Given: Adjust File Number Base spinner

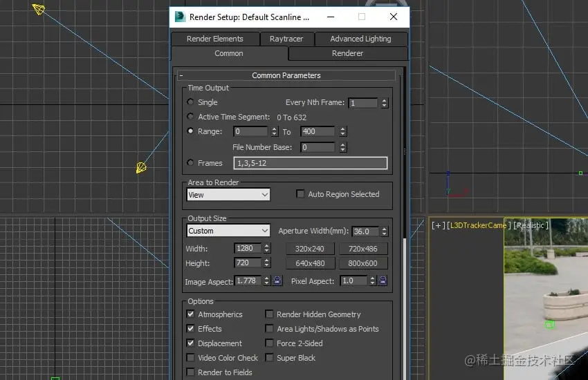Looking at the screenshot, I should click(342, 147).
